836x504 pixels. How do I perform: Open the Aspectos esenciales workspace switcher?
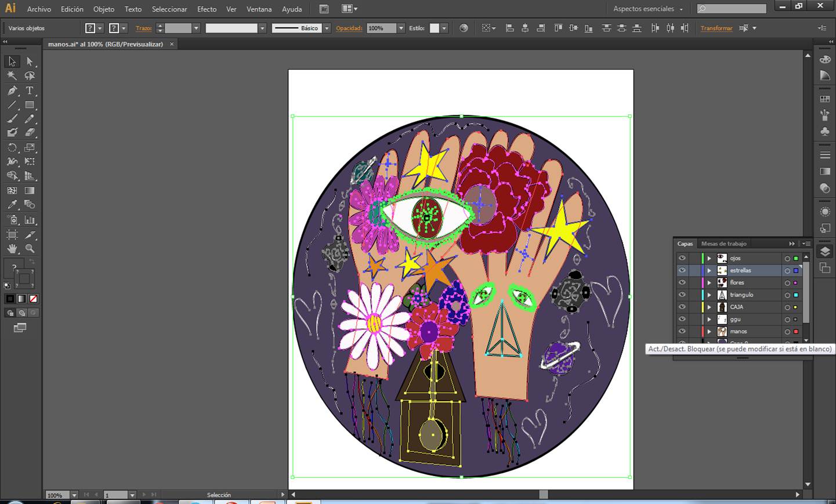pos(648,9)
